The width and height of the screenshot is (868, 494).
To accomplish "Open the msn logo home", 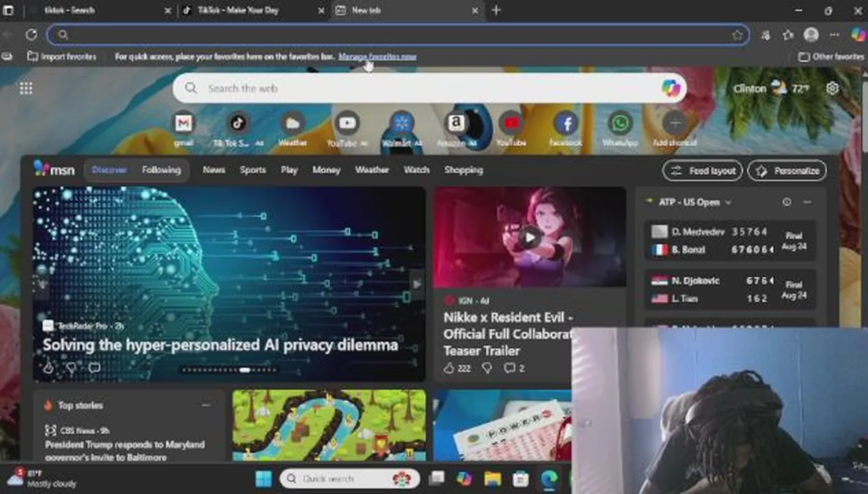I will click(x=54, y=169).
